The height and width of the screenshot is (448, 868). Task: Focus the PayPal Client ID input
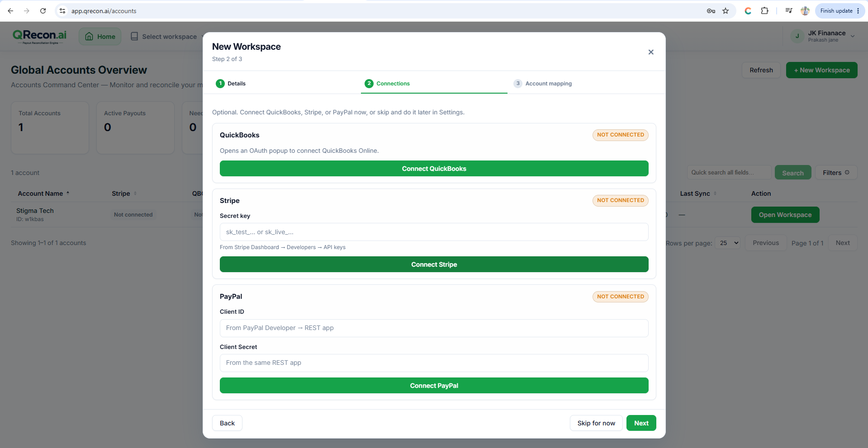(x=434, y=328)
